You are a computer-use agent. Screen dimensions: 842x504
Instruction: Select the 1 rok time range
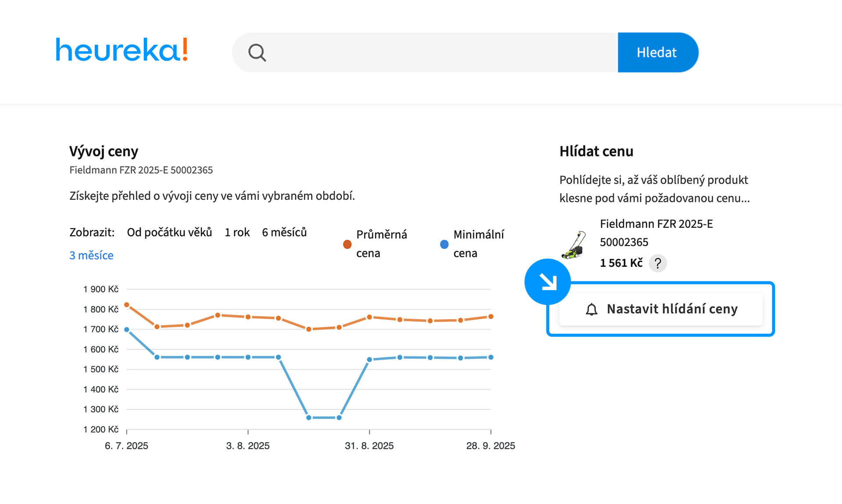[237, 232]
